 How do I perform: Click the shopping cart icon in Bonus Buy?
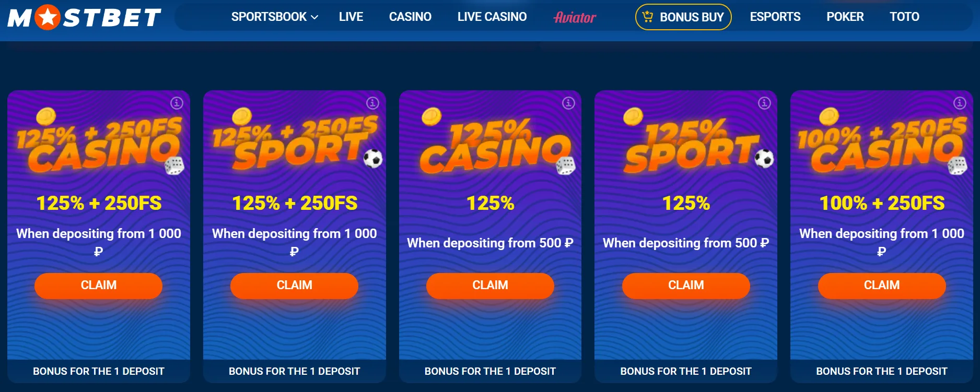[x=648, y=16]
